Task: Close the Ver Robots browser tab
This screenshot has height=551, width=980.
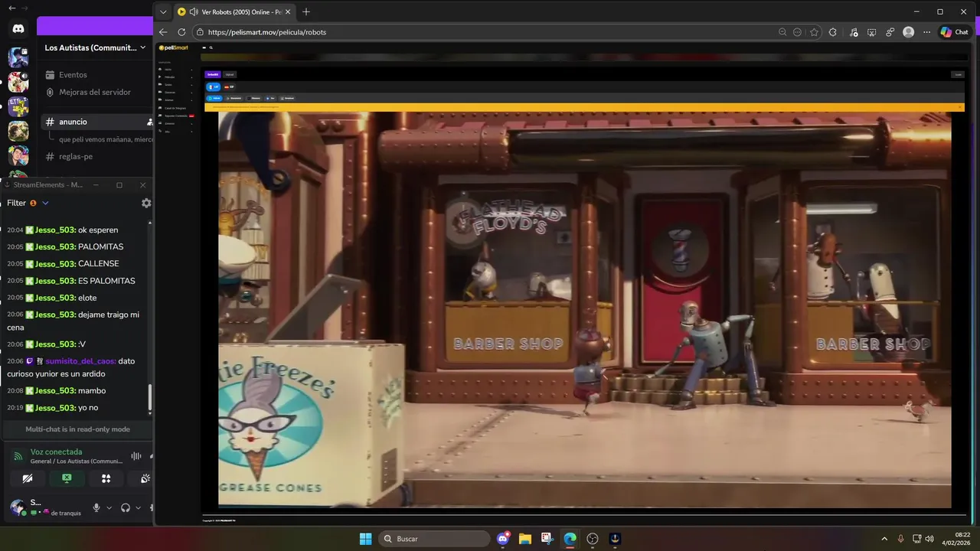Action: click(289, 11)
